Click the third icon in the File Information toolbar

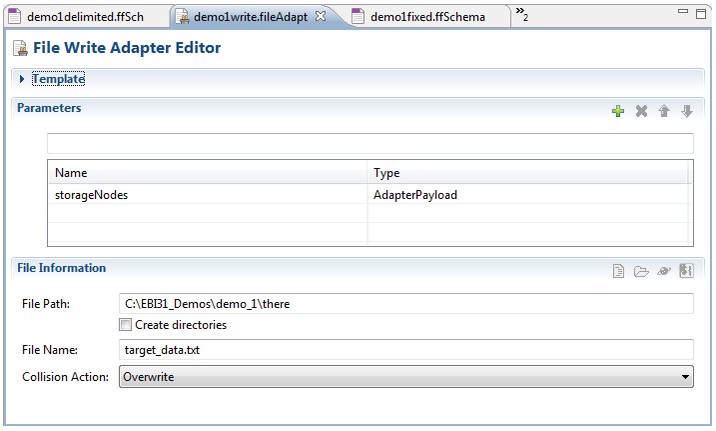click(x=663, y=271)
